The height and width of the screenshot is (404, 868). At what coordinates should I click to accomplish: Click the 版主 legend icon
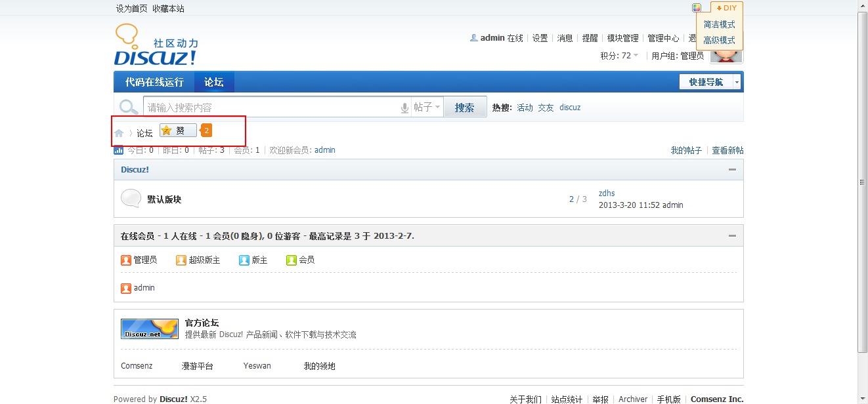(244, 260)
